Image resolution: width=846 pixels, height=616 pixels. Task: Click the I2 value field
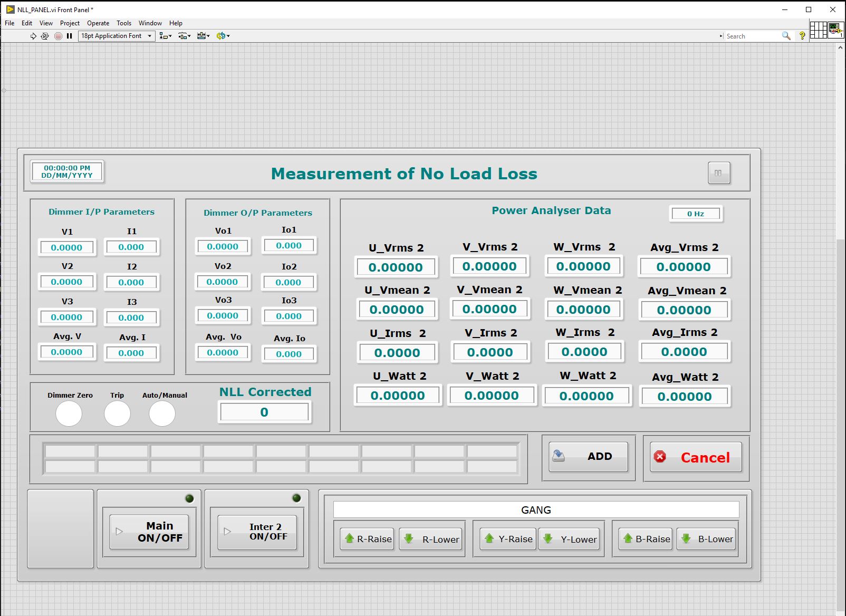click(x=131, y=282)
